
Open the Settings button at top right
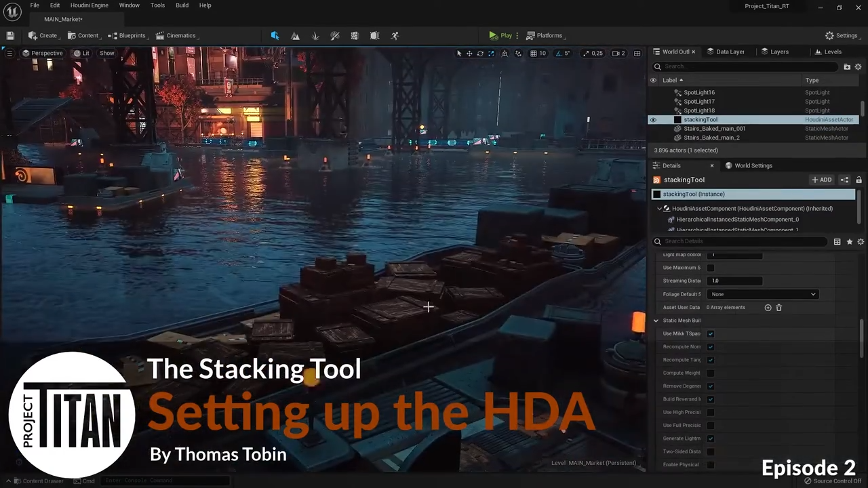click(x=841, y=35)
